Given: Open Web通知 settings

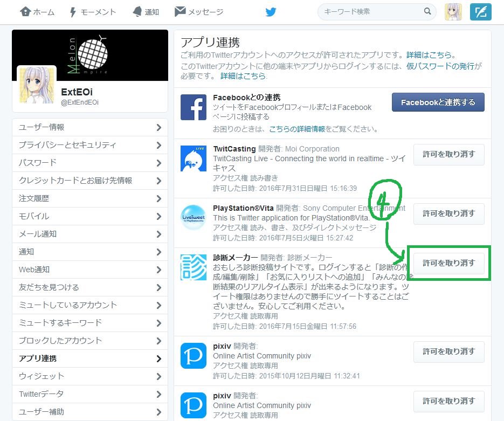Looking at the screenshot, I should [x=90, y=270].
